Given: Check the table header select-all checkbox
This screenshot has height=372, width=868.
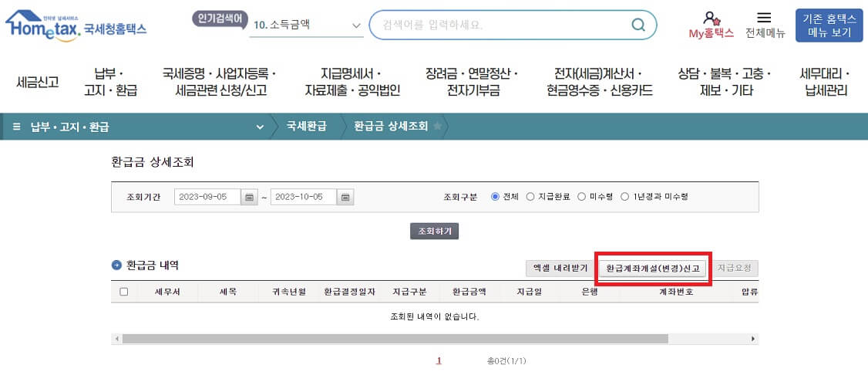Looking at the screenshot, I should click(124, 292).
